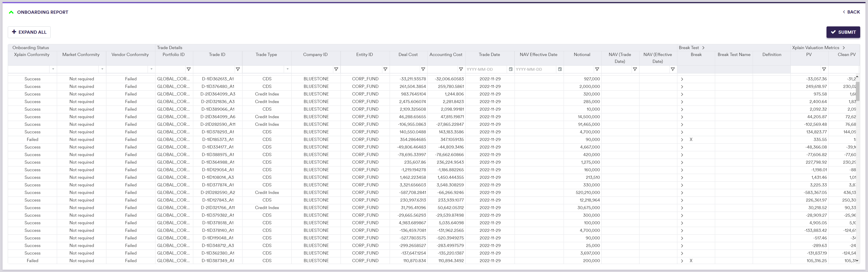Click the Portfolio ID filter funnel icon
Screen dimensions: 868x272
(x=189, y=69)
